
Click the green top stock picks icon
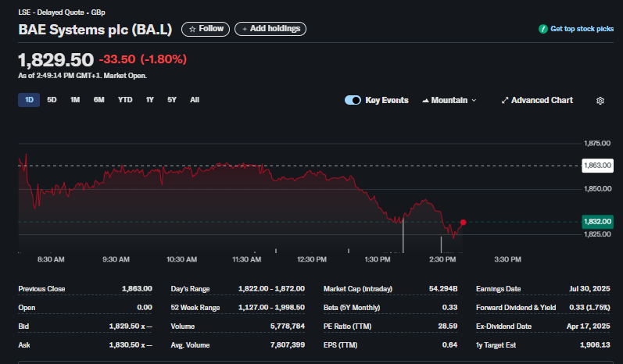click(x=542, y=29)
